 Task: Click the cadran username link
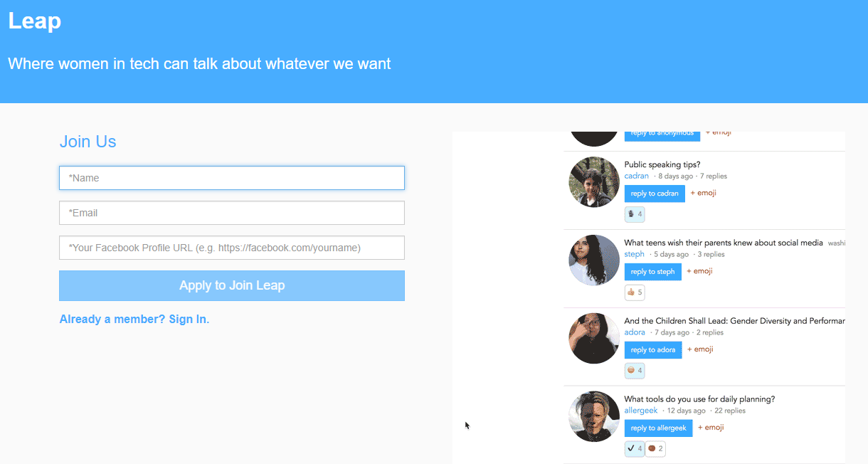(637, 176)
